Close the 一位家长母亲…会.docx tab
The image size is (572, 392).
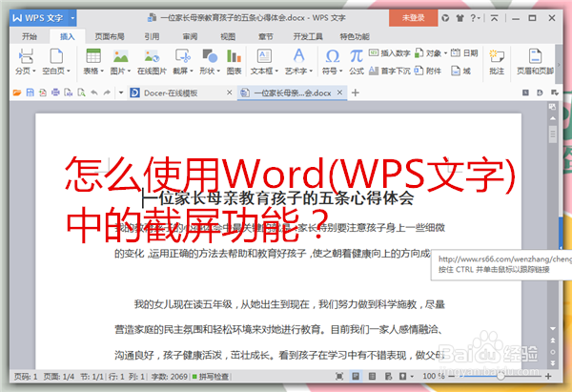339,93
